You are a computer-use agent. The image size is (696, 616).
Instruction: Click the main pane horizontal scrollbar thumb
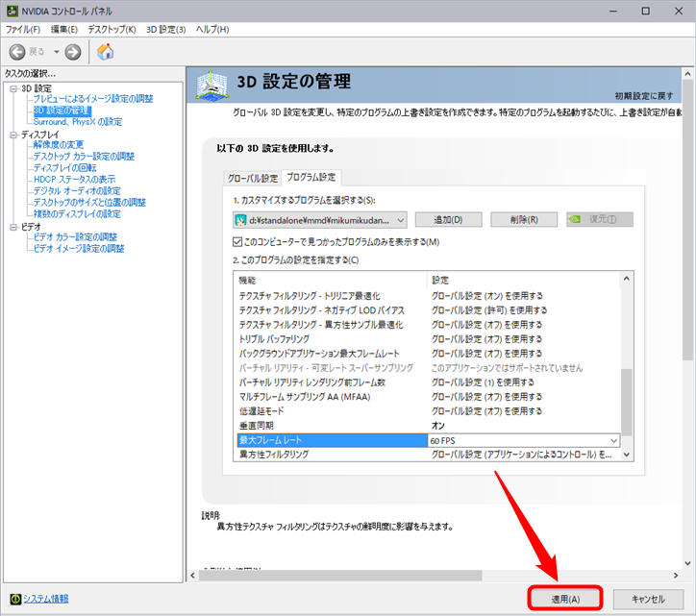point(340,576)
